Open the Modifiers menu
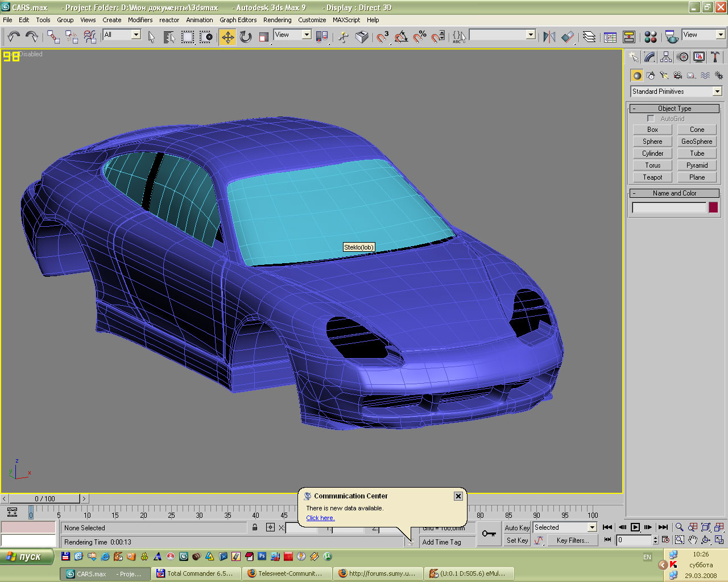The image size is (728, 582). tap(140, 20)
